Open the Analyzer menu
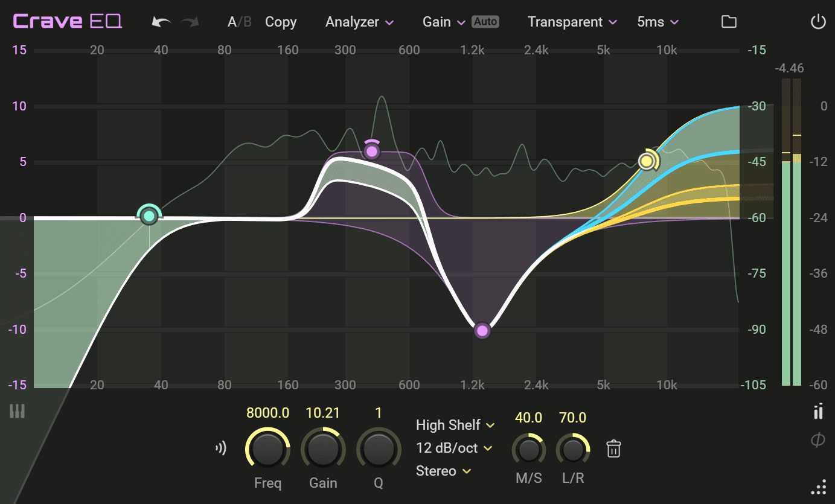835x504 pixels. (x=359, y=21)
